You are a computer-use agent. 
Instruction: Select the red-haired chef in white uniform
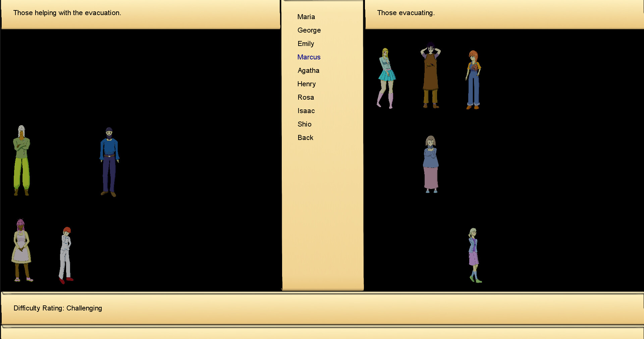(66, 255)
